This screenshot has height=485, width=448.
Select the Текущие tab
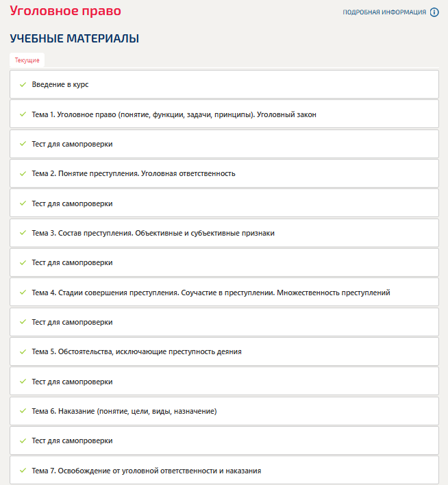click(x=27, y=60)
